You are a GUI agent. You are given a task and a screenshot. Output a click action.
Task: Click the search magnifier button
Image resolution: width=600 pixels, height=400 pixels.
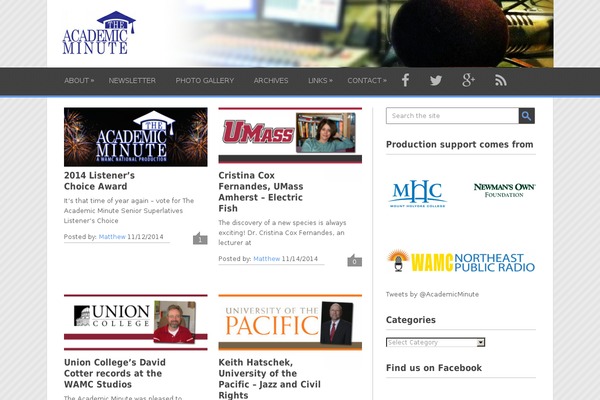[527, 116]
